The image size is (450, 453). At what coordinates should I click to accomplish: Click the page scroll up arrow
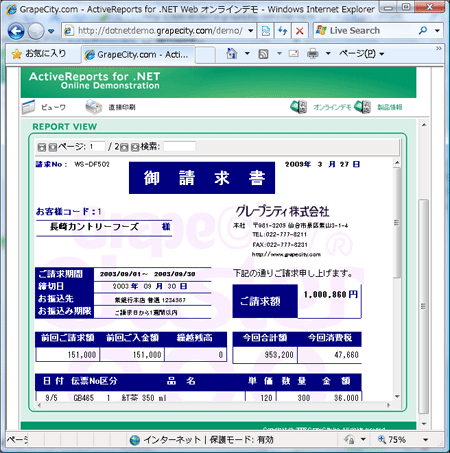[424, 125]
